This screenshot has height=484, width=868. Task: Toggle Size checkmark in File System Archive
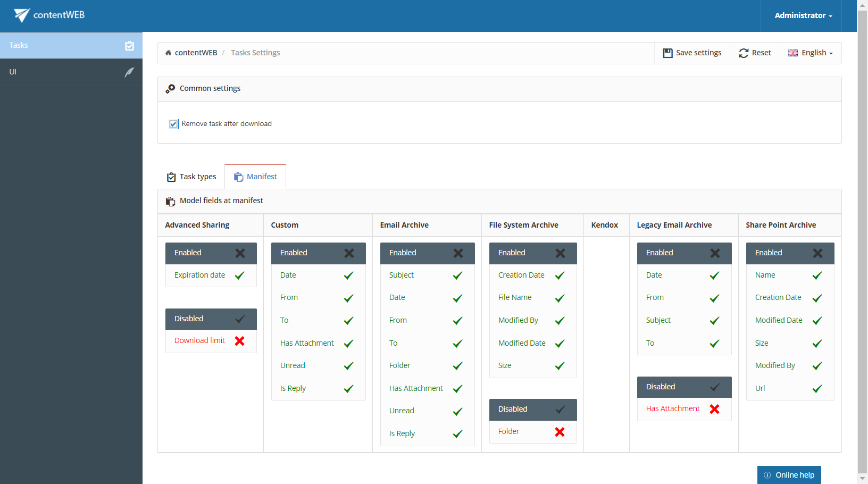coord(560,366)
